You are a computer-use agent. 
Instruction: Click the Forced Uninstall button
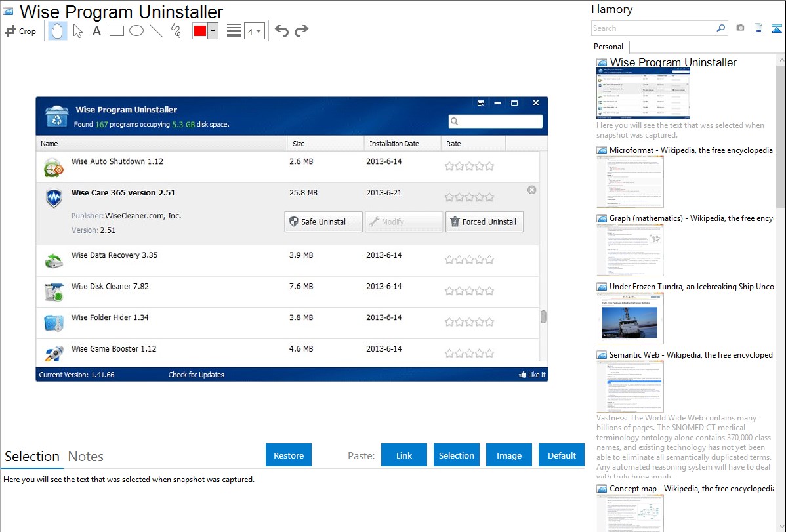[484, 222]
